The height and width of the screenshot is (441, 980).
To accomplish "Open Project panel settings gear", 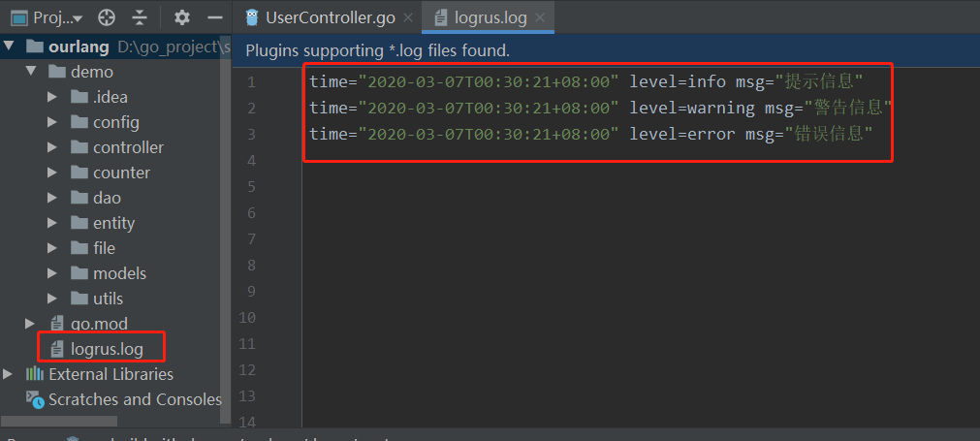I will (182, 18).
